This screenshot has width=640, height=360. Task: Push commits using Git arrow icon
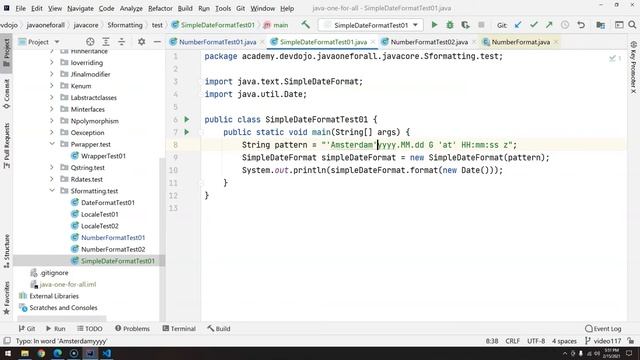coord(549,25)
